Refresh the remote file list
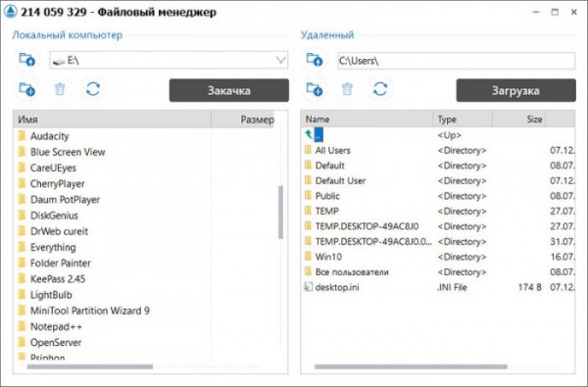 380,89
